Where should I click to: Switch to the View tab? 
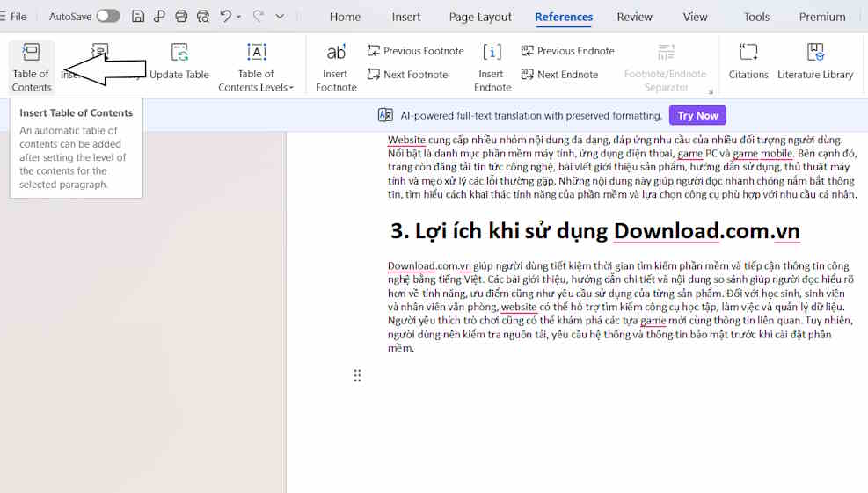click(695, 18)
